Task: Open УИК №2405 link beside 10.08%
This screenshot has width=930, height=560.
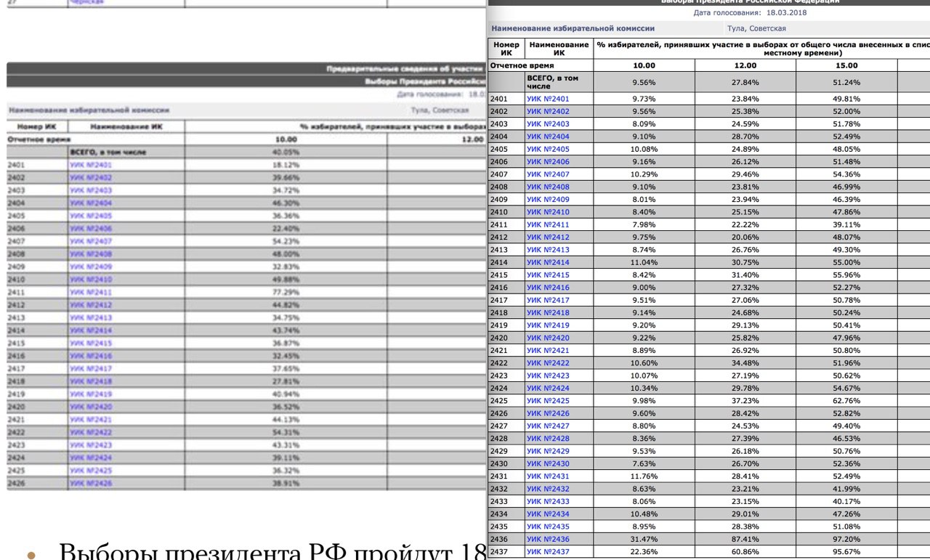Action: 548,149
